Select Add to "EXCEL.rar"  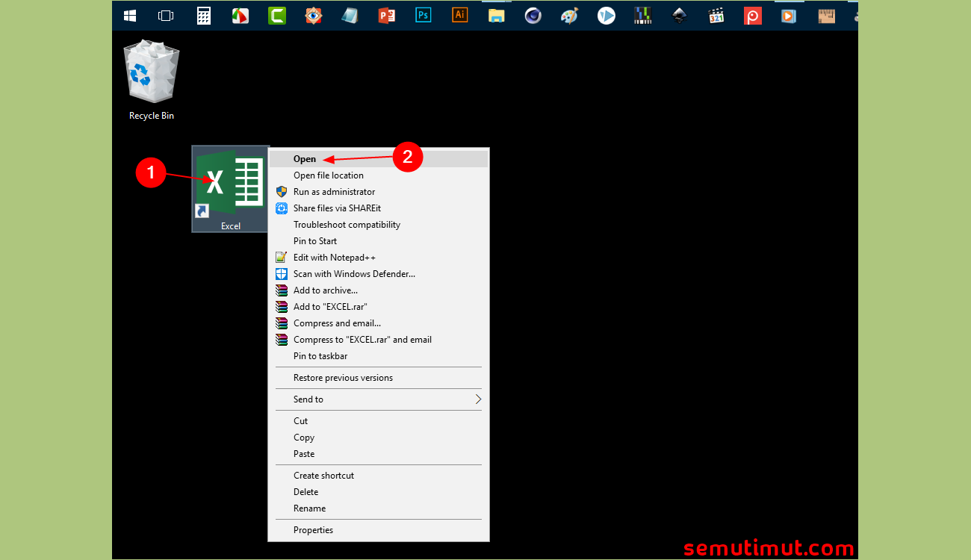point(379,307)
